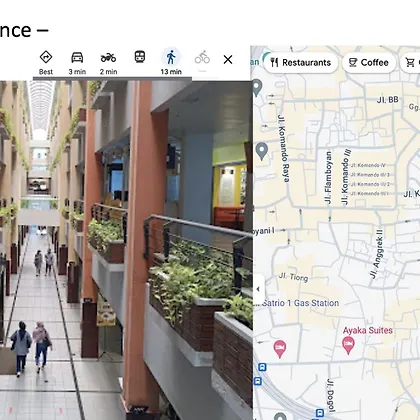Open the Ayaka Suites hotel pin

(348, 345)
